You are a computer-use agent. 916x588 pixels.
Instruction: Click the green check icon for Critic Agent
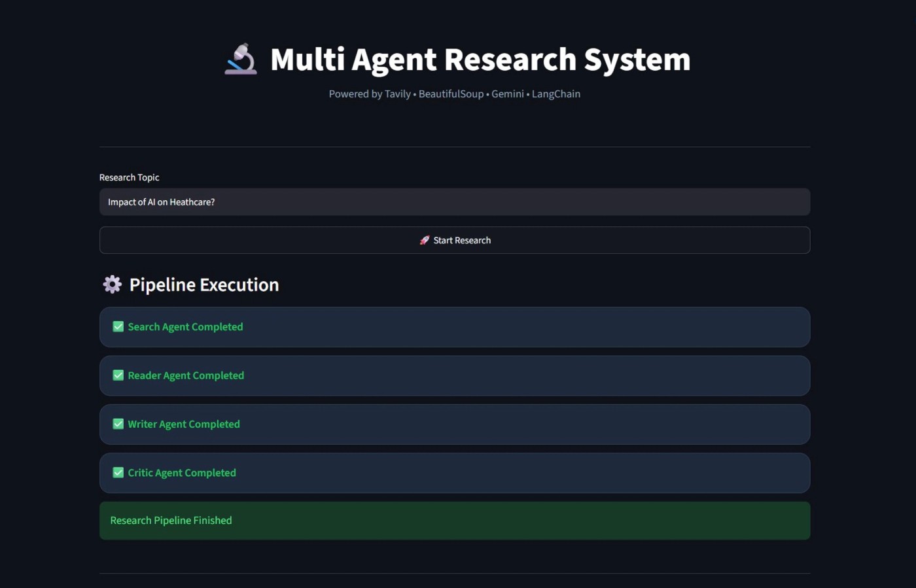[x=118, y=472]
